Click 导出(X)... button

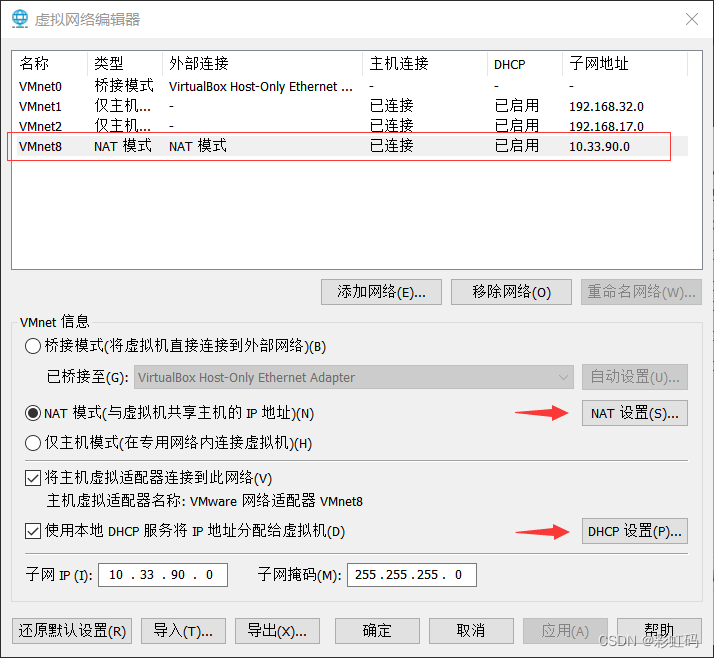click(277, 631)
